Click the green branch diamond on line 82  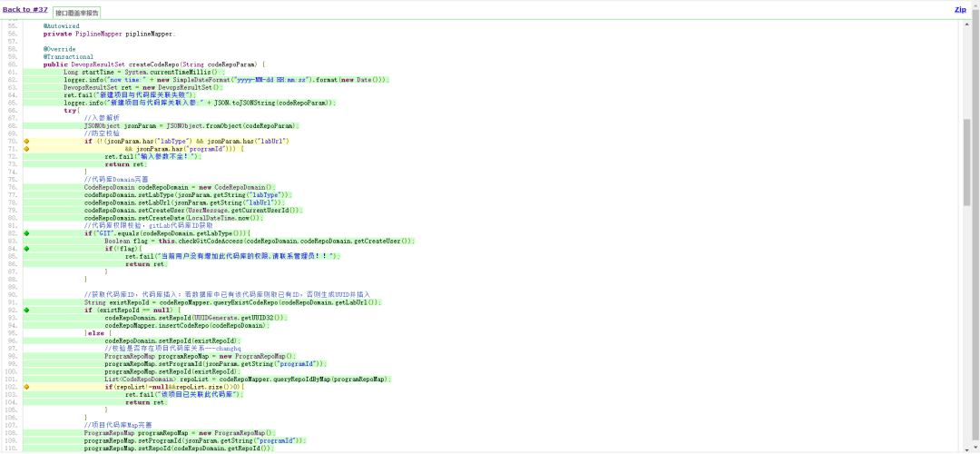click(26, 233)
